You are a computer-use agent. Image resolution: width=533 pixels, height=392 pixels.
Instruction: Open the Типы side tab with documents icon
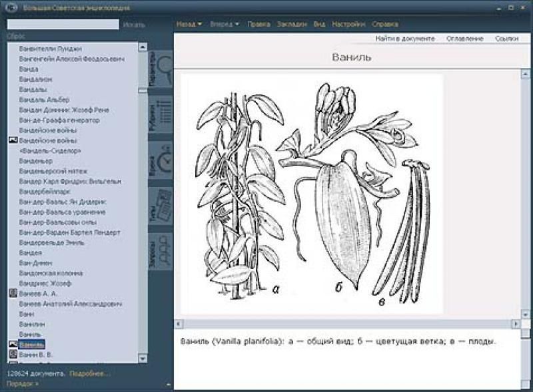[x=160, y=206]
